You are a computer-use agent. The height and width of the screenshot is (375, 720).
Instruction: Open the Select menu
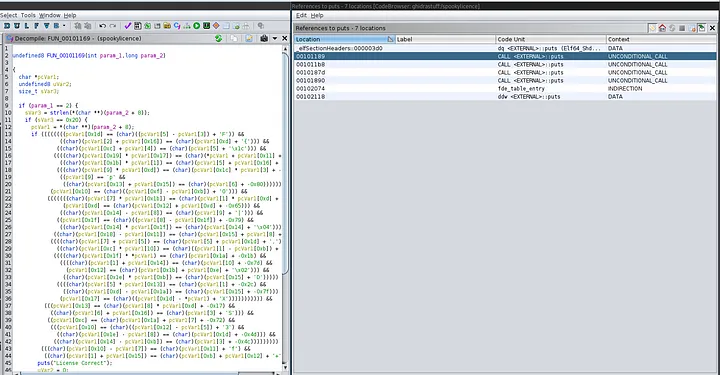9,15
